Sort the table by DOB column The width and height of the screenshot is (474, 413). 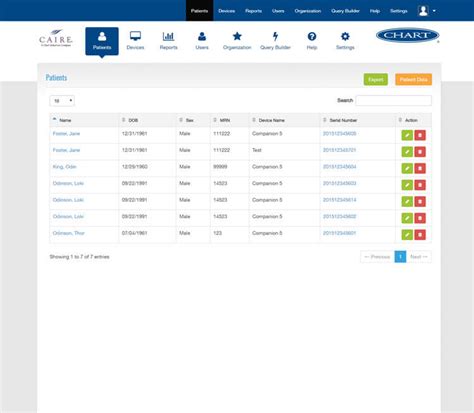tap(147, 120)
